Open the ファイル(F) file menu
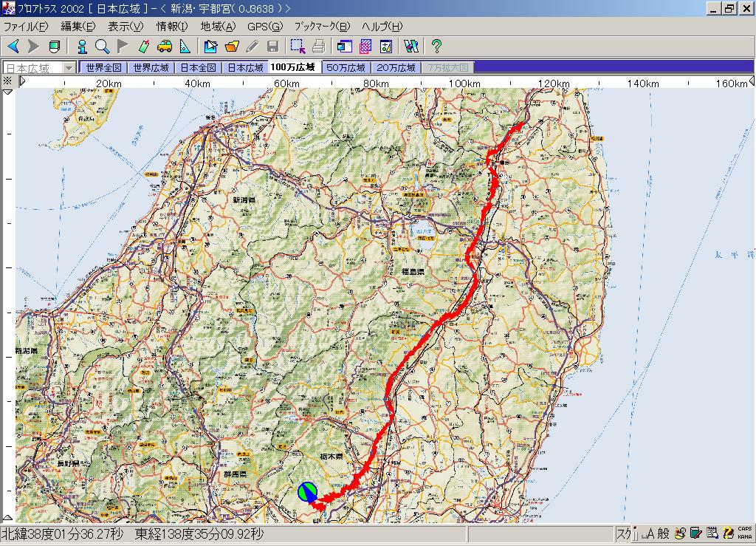 pos(26,27)
